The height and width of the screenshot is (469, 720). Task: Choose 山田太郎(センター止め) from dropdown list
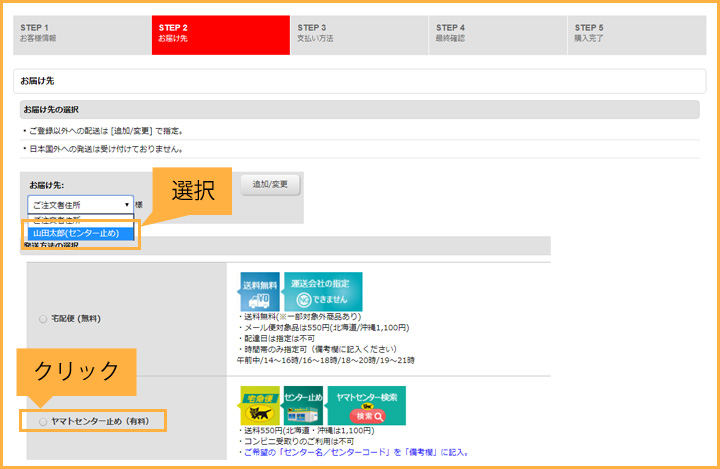click(82, 233)
